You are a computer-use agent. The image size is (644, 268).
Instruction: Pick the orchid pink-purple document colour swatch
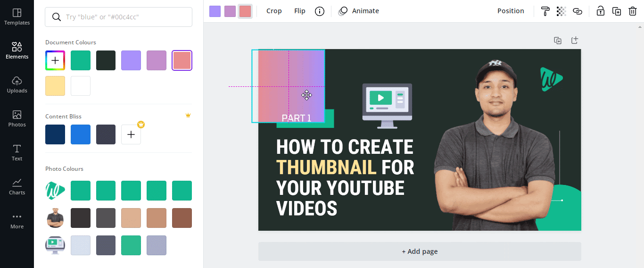(x=157, y=60)
